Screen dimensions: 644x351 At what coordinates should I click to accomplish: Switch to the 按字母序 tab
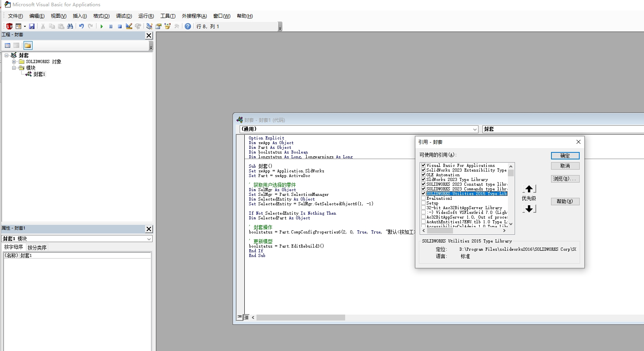tap(14, 247)
